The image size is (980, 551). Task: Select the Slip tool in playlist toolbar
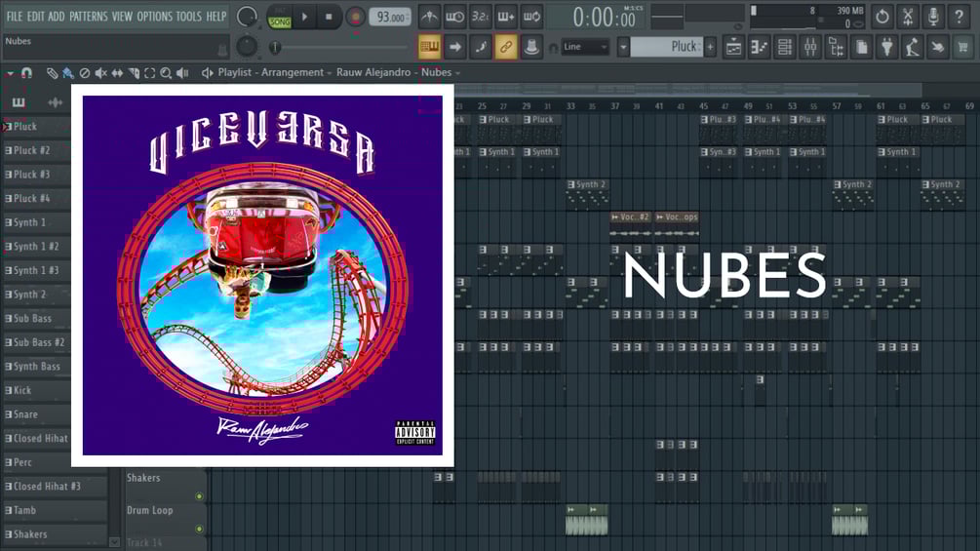pos(117,73)
